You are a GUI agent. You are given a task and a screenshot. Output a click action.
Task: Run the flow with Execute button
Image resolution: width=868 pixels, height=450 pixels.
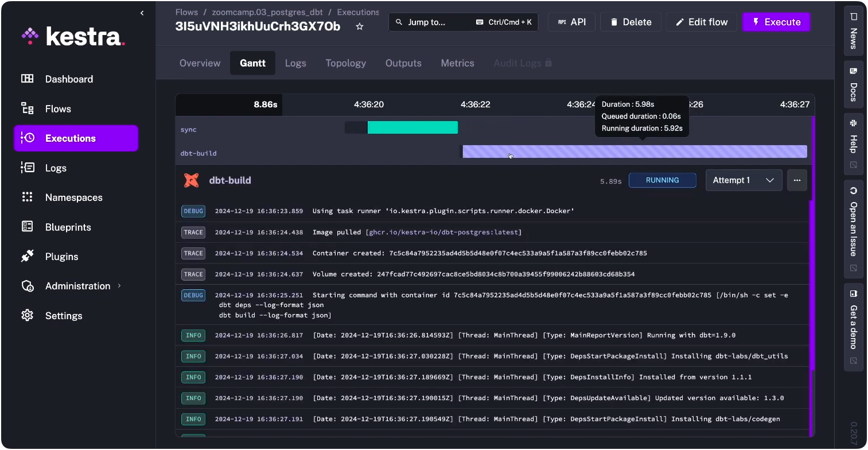pyautogui.click(x=776, y=22)
